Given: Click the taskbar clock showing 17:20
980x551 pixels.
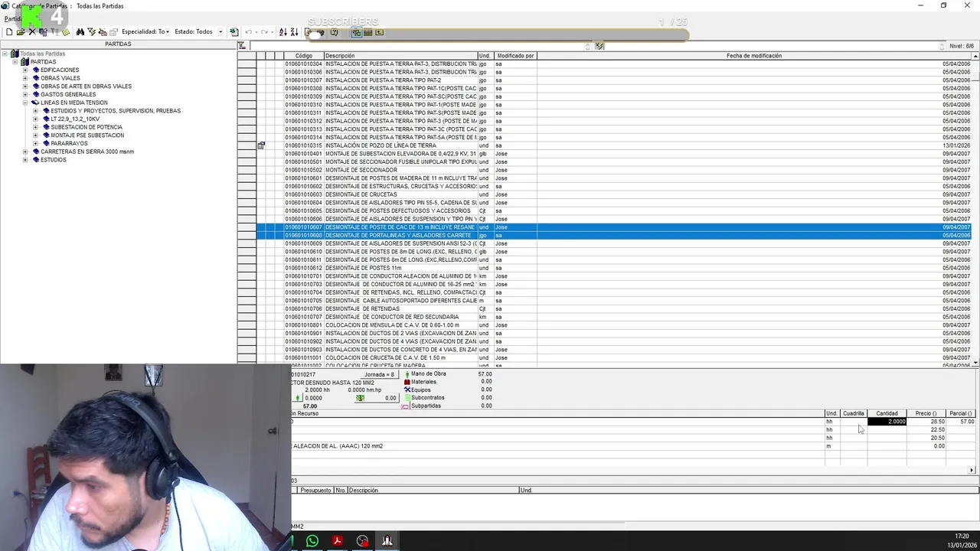Looking at the screenshot, I should [x=962, y=536].
